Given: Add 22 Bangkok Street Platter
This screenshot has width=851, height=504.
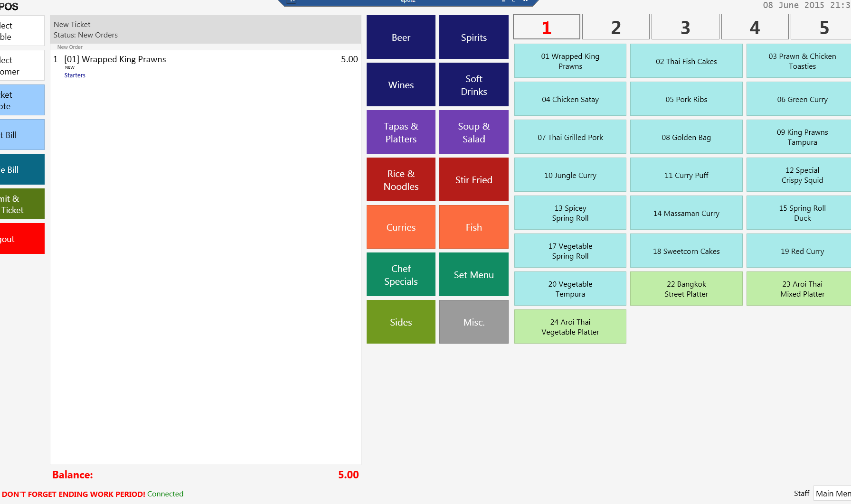Looking at the screenshot, I should pos(686,289).
